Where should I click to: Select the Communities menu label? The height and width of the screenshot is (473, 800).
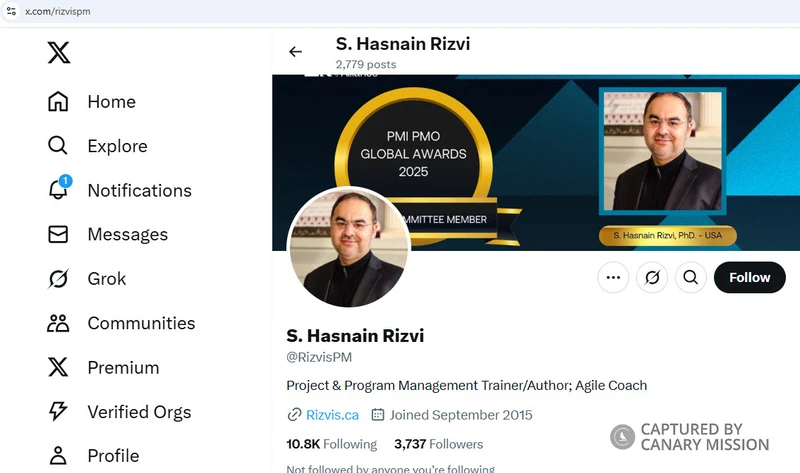click(x=141, y=323)
